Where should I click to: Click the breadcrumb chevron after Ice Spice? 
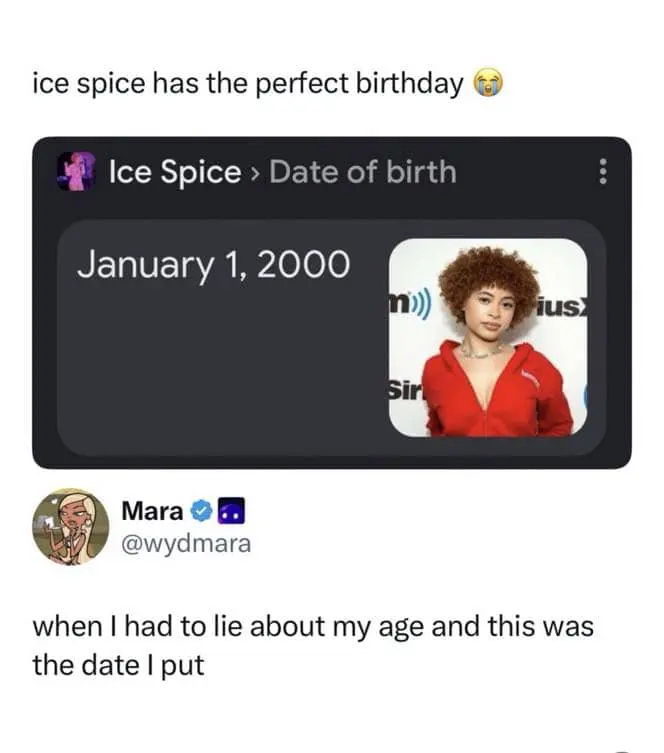(255, 173)
